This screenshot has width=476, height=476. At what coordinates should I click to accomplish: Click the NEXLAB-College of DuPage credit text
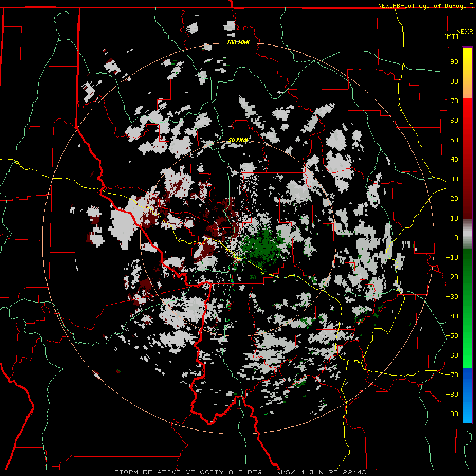point(423,6)
